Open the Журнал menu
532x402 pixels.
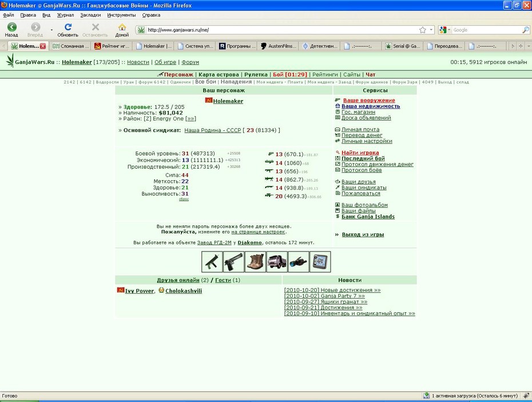(x=65, y=15)
